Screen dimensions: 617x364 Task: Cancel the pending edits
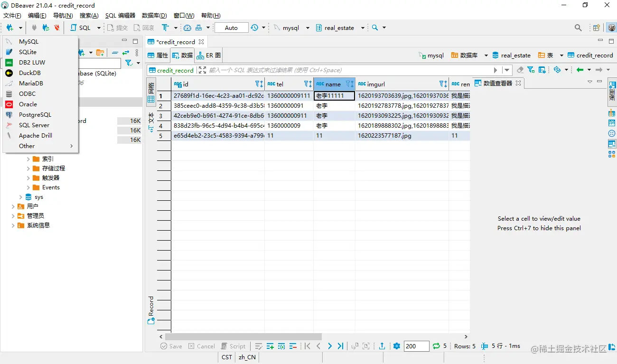tap(201, 346)
